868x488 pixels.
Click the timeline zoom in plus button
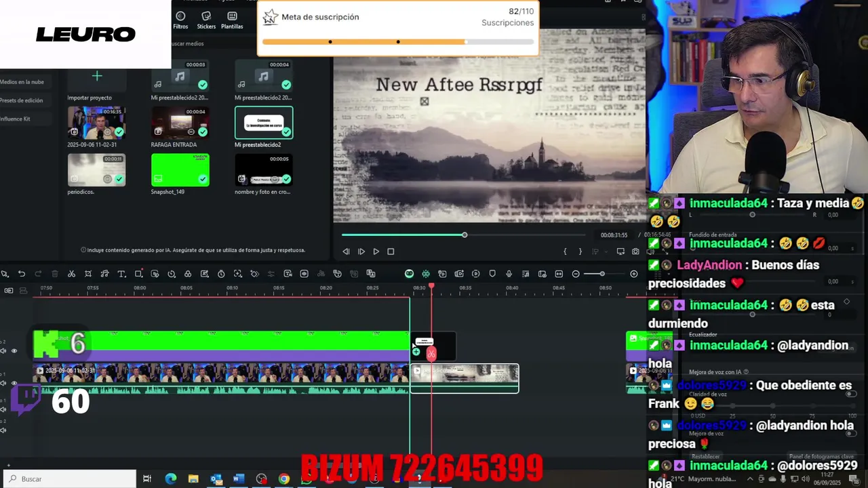coord(634,274)
